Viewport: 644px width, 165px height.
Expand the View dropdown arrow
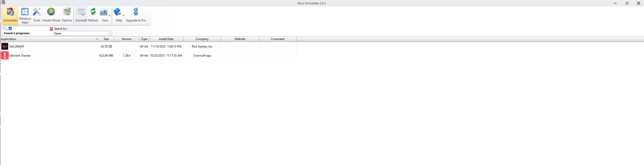point(109,16)
